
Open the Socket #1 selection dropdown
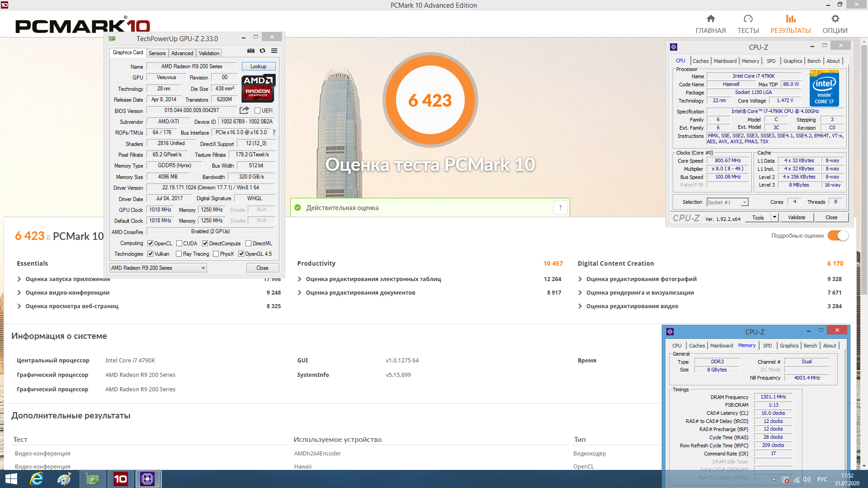tap(727, 202)
